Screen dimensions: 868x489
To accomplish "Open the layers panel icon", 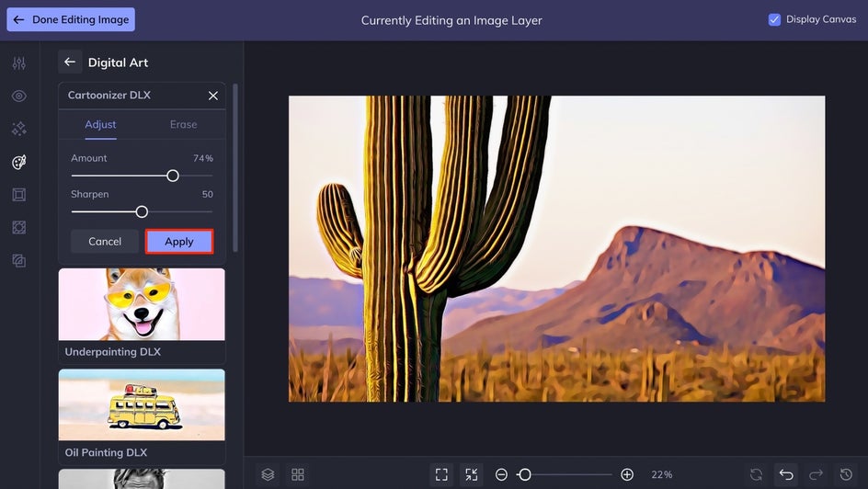I will click(x=268, y=474).
